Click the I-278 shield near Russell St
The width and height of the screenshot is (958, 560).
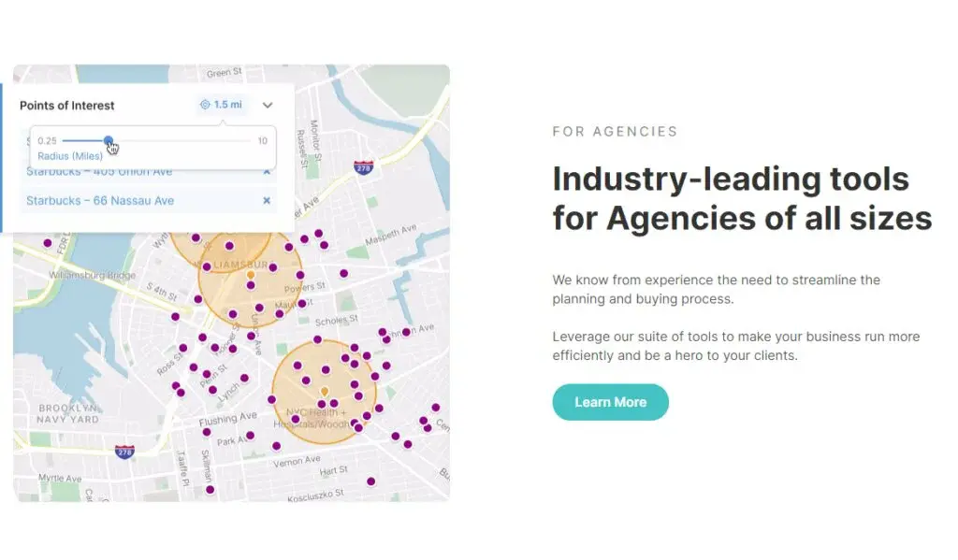coord(364,166)
